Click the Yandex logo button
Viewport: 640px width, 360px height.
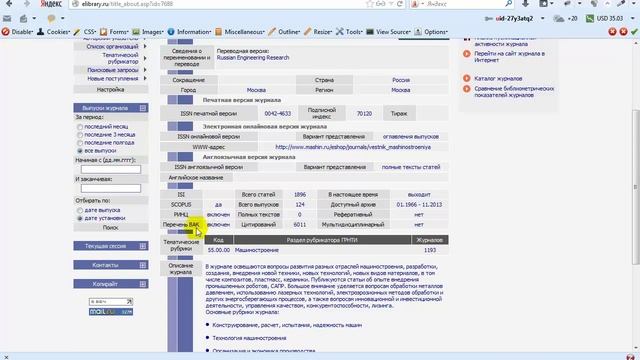tap(51, 4)
